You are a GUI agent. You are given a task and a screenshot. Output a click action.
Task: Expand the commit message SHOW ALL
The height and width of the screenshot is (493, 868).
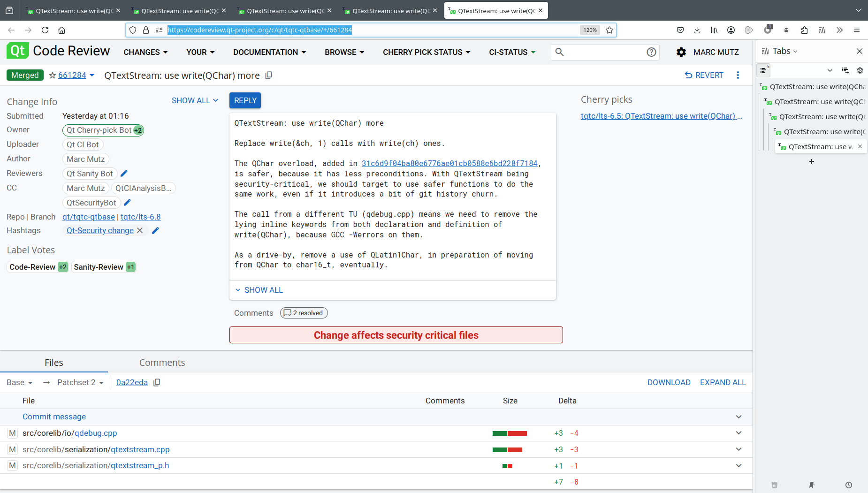point(259,290)
